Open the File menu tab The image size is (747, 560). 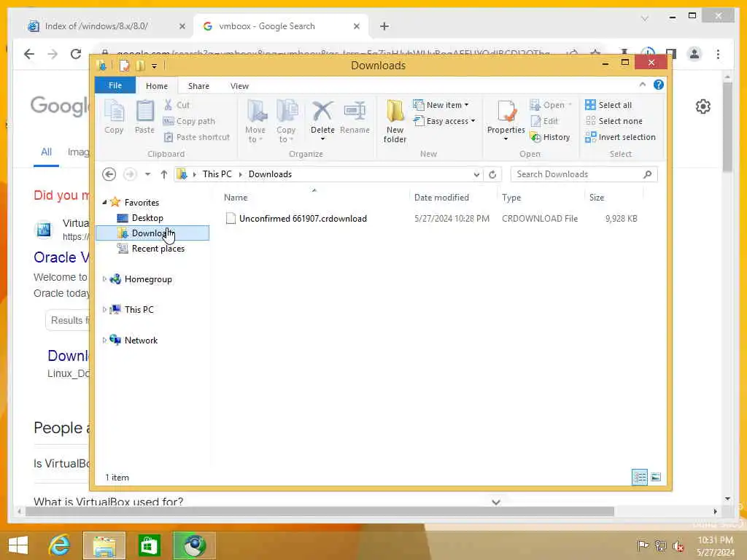tap(115, 86)
